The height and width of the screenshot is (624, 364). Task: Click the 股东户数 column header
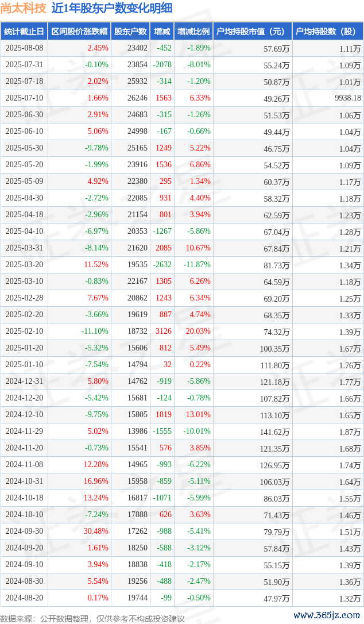[x=130, y=32]
